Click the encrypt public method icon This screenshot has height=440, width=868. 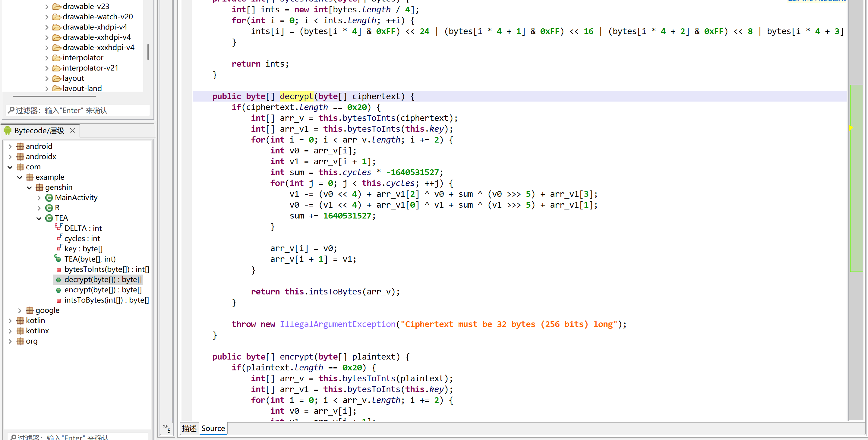coord(58,291)
